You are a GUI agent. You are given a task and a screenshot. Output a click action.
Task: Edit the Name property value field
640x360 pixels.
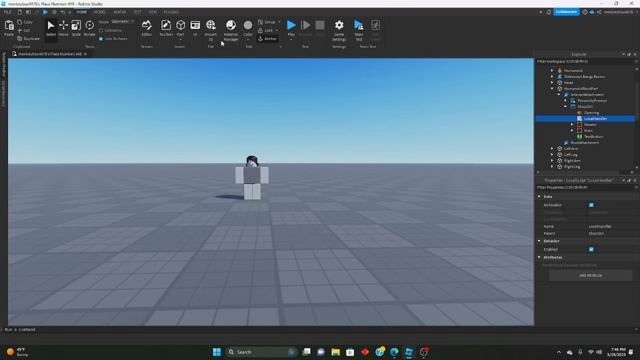pos(611,226)
